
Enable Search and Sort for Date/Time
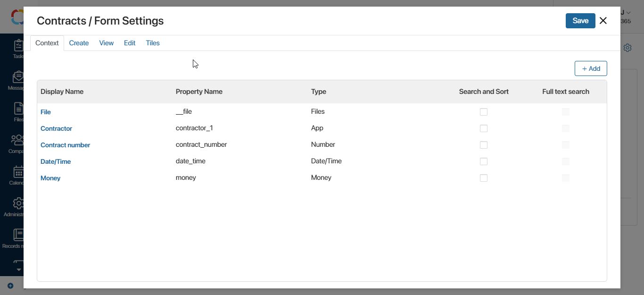pos(484,161)
